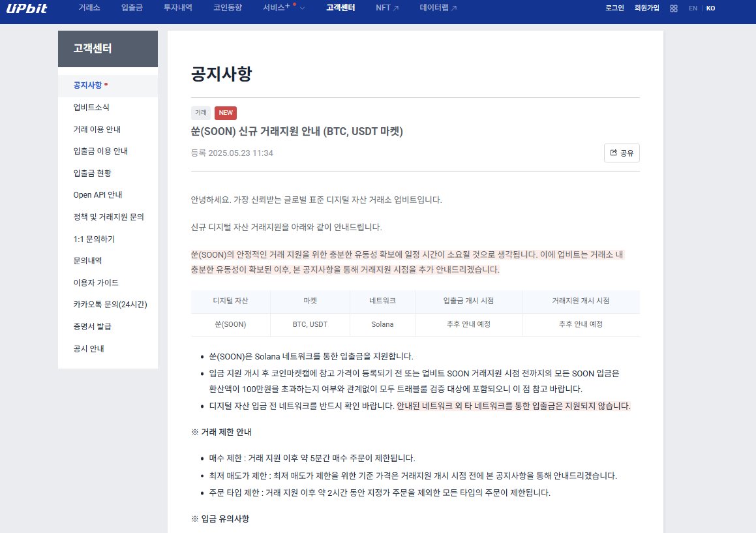
Task: Click the 공유 share button
Action: click(622, 153)
